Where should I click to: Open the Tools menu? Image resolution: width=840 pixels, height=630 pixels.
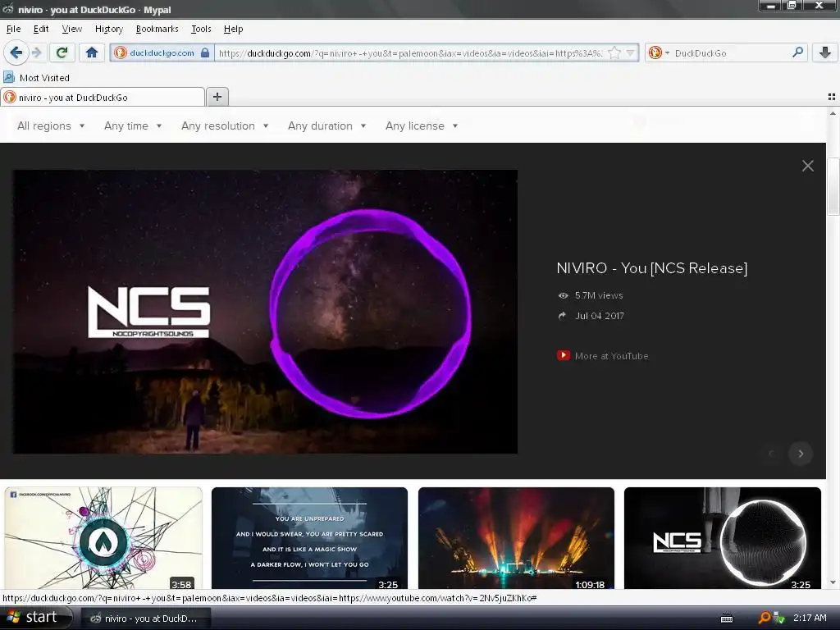pos(201,29)
